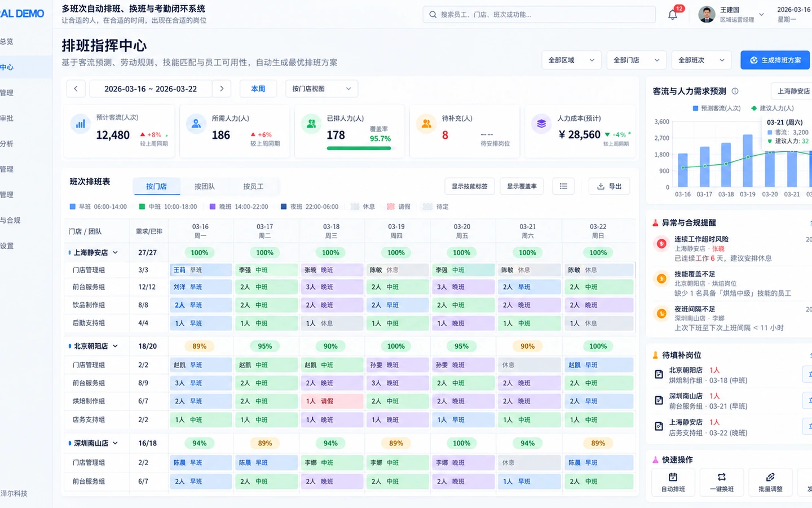Open the notifications bell
The image size is (812, 508).
click(672, 15)
